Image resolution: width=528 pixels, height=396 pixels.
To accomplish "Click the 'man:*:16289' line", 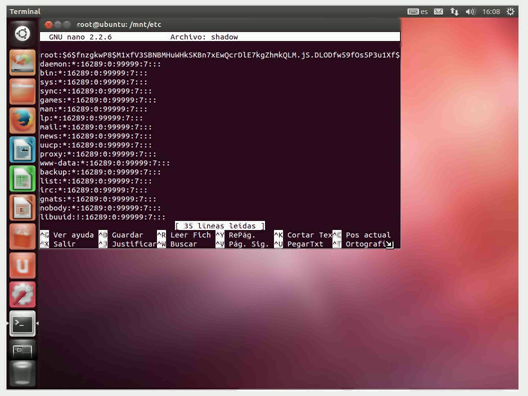I will 94,109.
